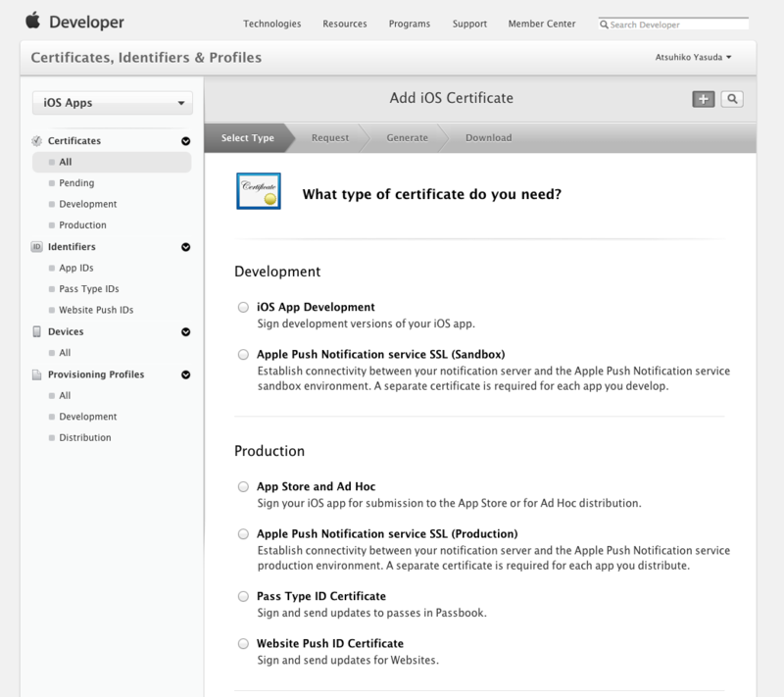The height and width of the screenshot is (697, 784).
Task: Click the Devices section label
Action: pyautogui.click(x=66, y=332)
